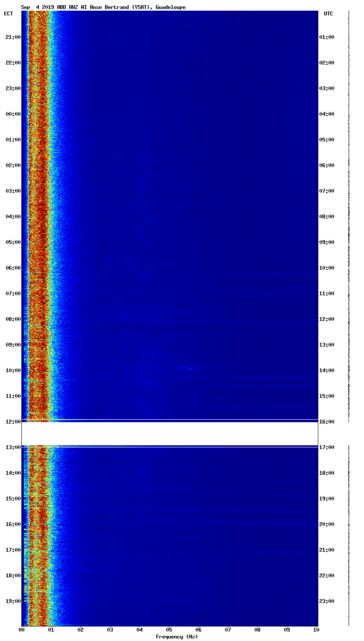Click the 05 Hz frequency tick label

click(169, 630)
